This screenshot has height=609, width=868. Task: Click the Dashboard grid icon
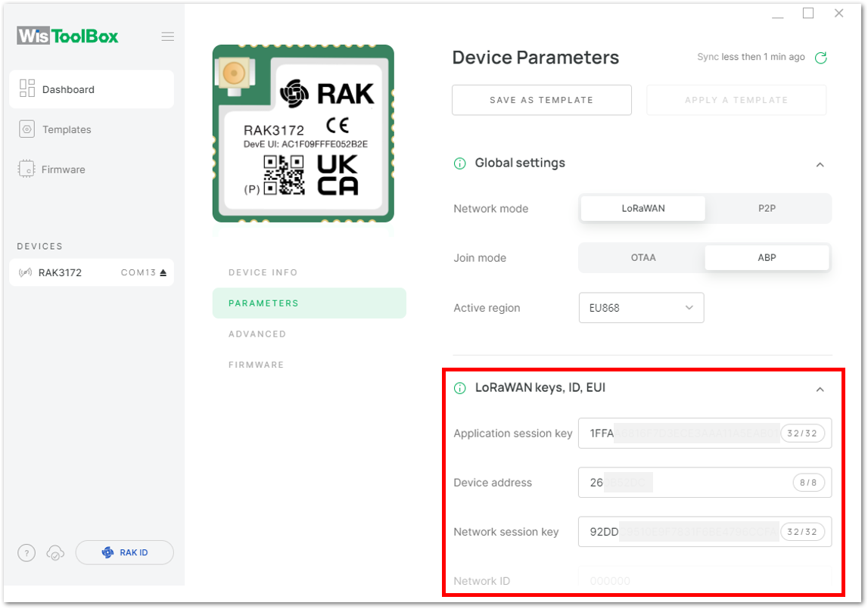tap(27, 89)
